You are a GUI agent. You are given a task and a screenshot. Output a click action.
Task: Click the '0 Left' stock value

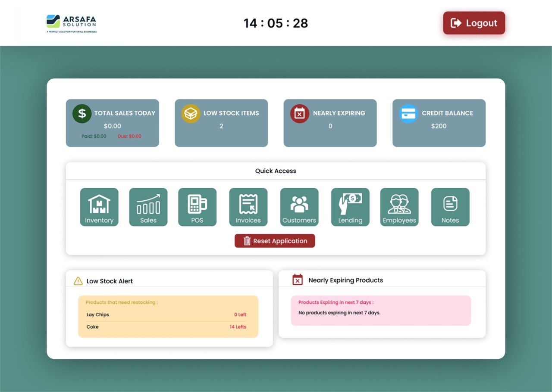tap(240, 315)
